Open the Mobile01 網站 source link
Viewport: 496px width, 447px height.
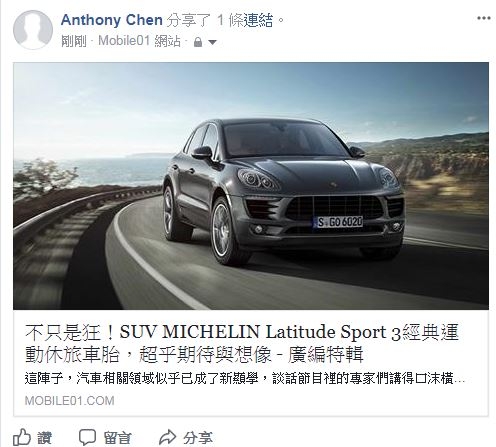(140, 42)
